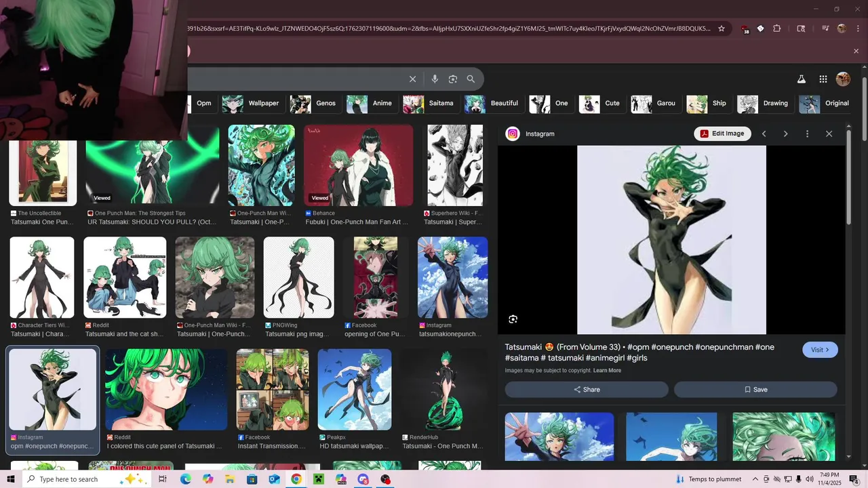Open Minecraft from the taskbar
Viewport: 868px width, 488px height.
319,479
